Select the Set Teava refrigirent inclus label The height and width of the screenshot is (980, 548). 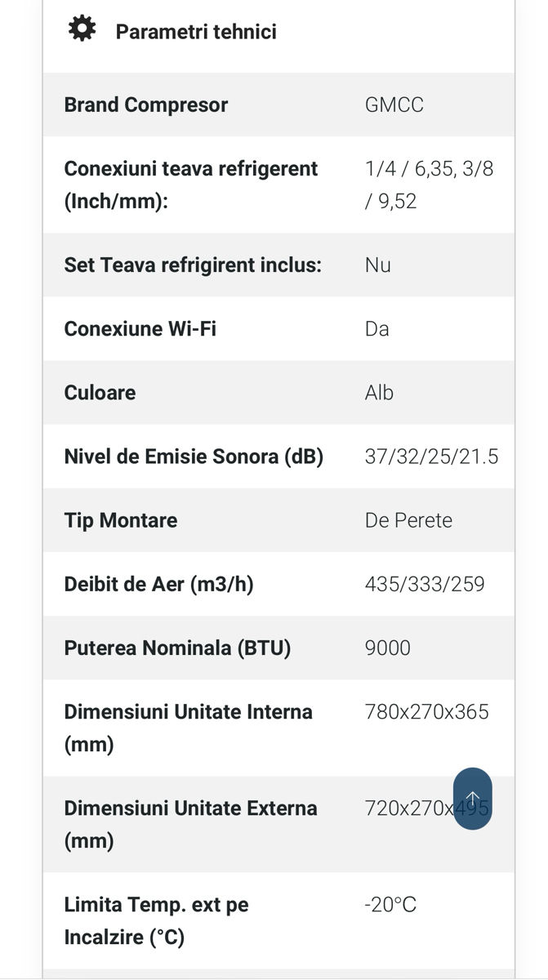pyautogui.click(x=193, y=265)
